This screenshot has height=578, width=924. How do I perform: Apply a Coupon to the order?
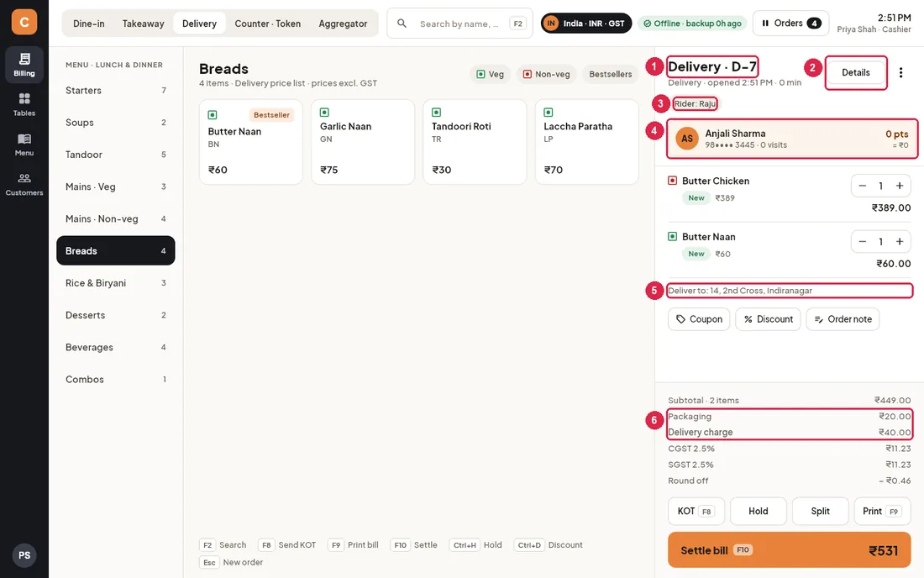click(699, 319)
